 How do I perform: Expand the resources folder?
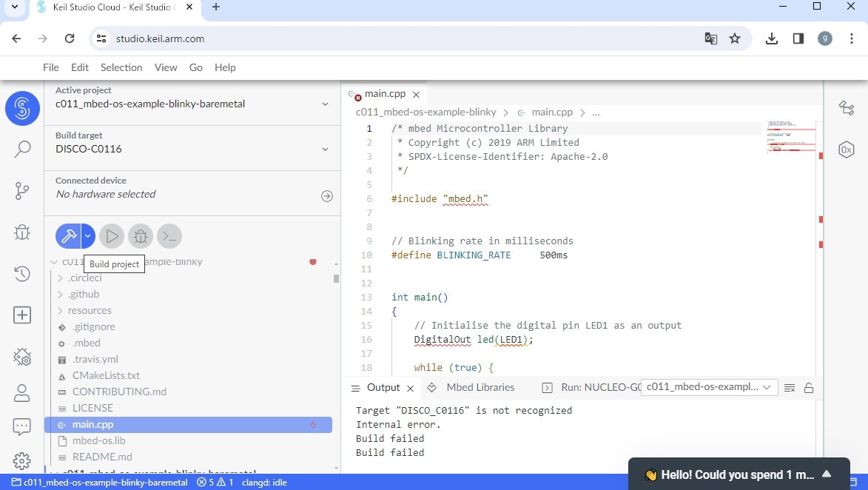coord(61,311)
